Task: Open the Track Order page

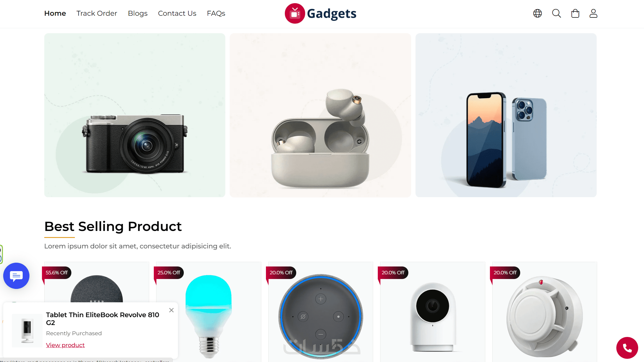Action: click(97, 13)
